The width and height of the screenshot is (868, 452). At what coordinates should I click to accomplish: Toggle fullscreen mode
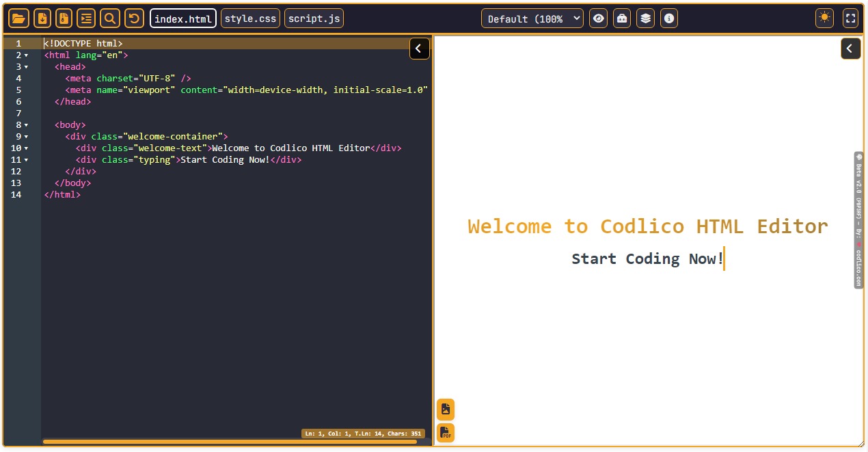coord(850,18)
